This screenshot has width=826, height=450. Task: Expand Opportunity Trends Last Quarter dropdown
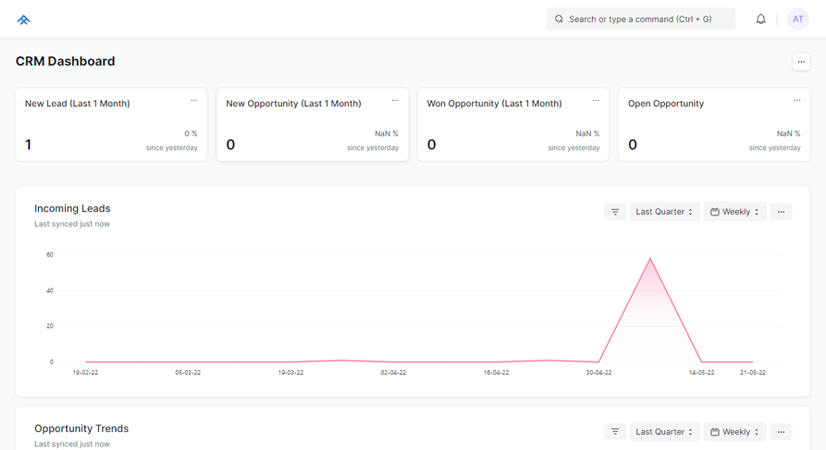click(x=664, y=432)
